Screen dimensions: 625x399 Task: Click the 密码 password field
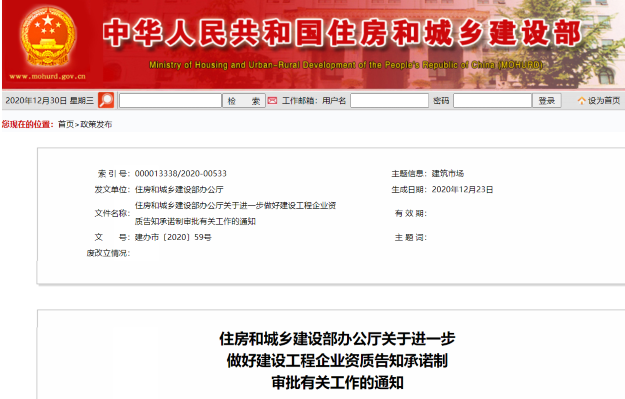493,100
